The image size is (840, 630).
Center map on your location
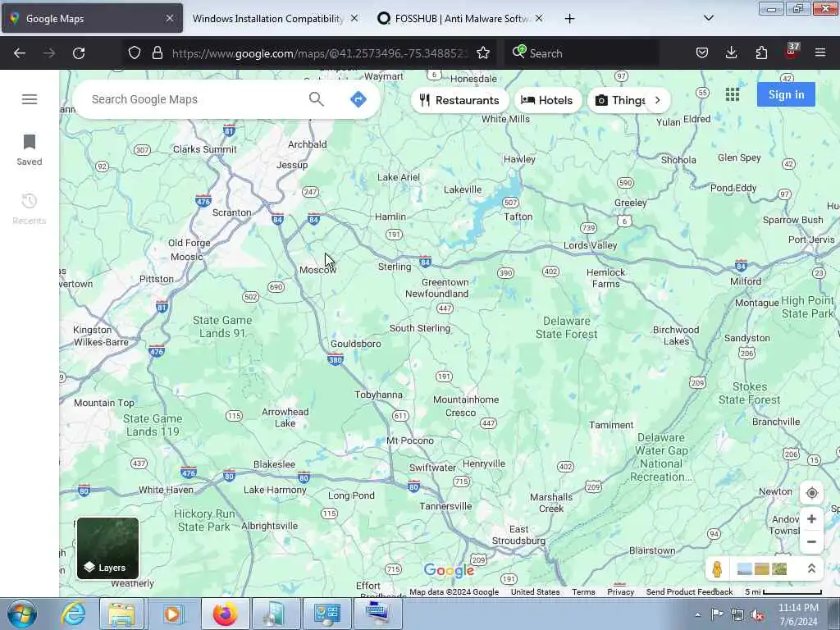point(811,493)
